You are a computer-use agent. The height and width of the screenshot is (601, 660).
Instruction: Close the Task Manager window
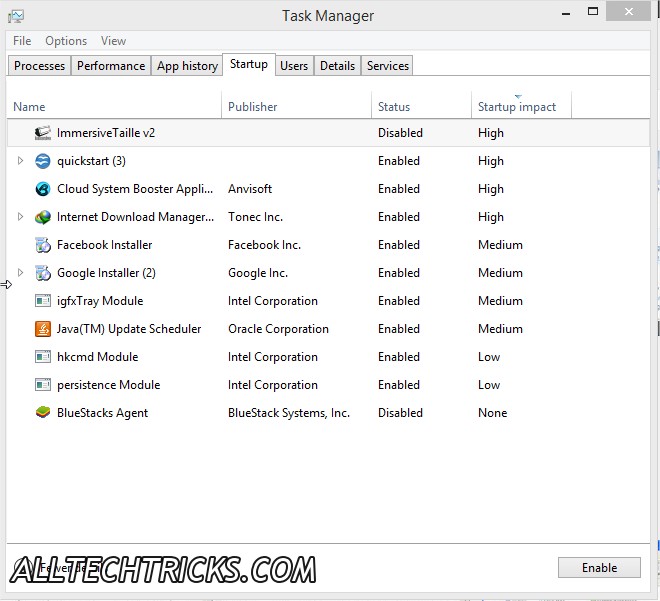628,12
